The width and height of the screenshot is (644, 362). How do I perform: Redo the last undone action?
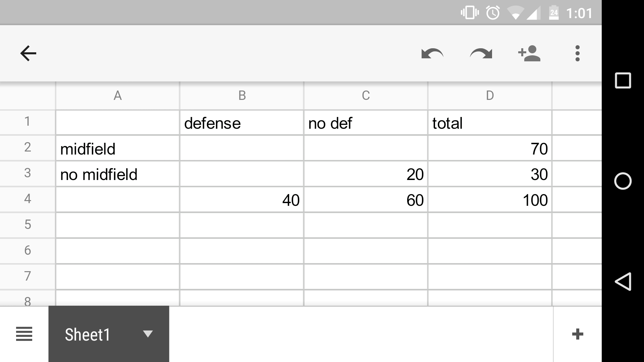pos(481,53)
